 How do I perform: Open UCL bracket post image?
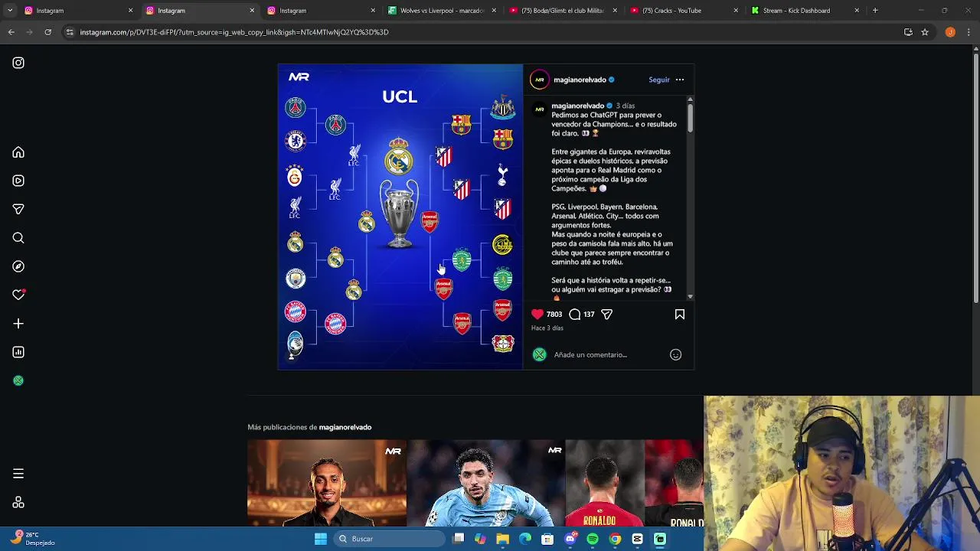pos(400,217)
